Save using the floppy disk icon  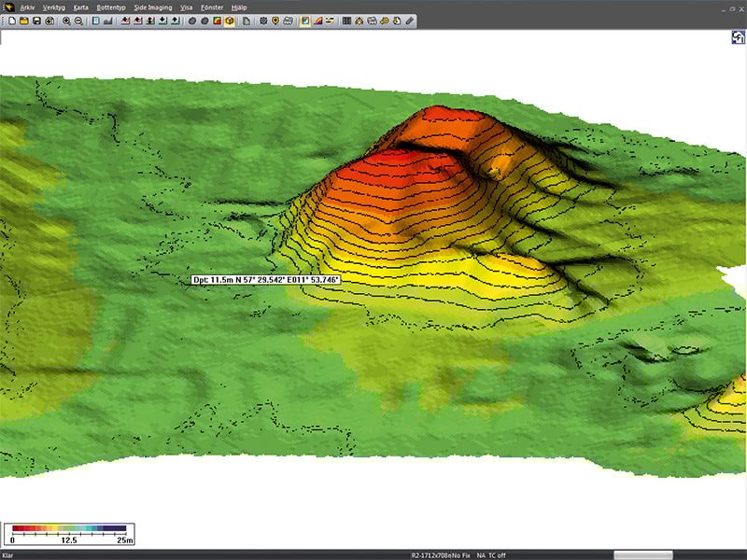35,21
